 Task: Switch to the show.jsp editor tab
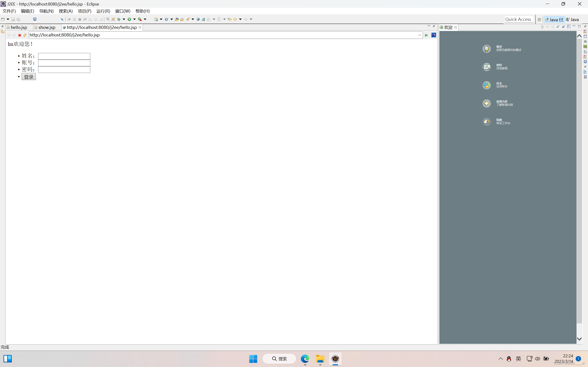point(47,28)
